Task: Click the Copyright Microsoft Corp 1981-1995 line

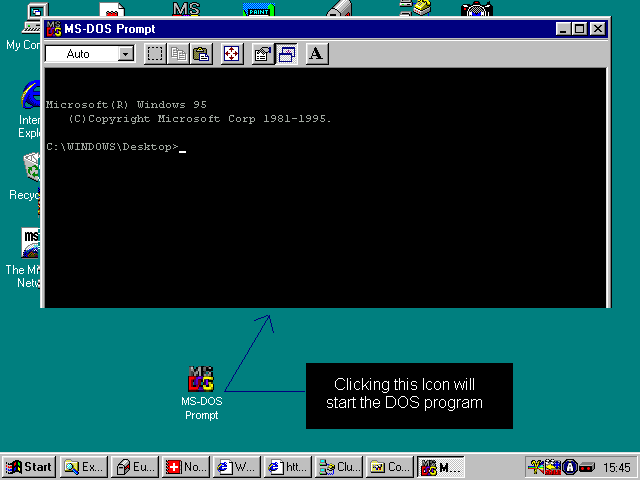Action: coord(200,119)
